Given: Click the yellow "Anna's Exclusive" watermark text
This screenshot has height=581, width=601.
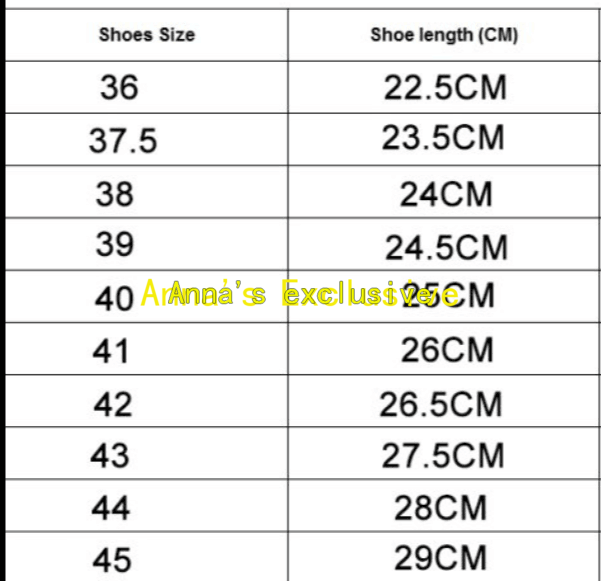Looking at the screenshot, I should (300, 295).
